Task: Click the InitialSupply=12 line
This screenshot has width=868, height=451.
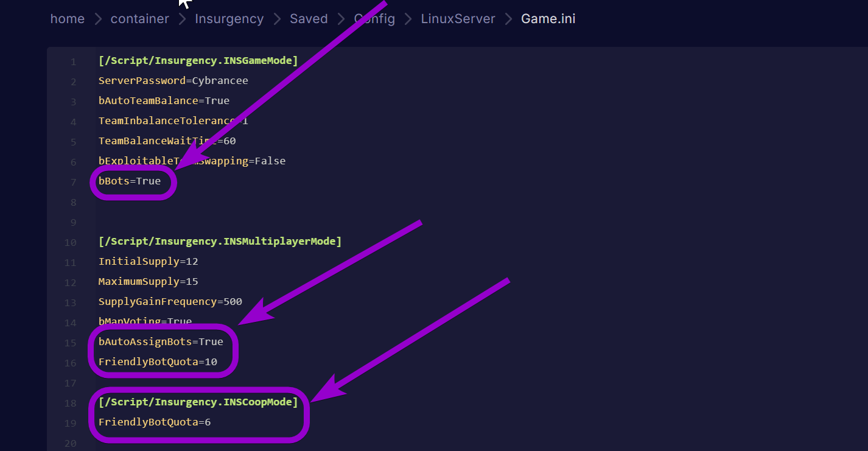Action: (148, 261)
